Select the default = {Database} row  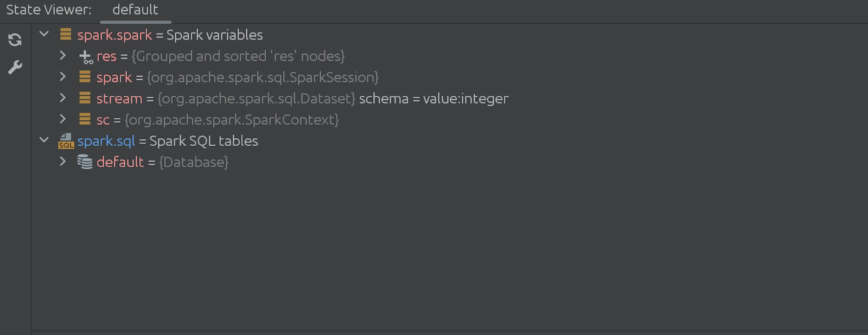pos(450,162)
